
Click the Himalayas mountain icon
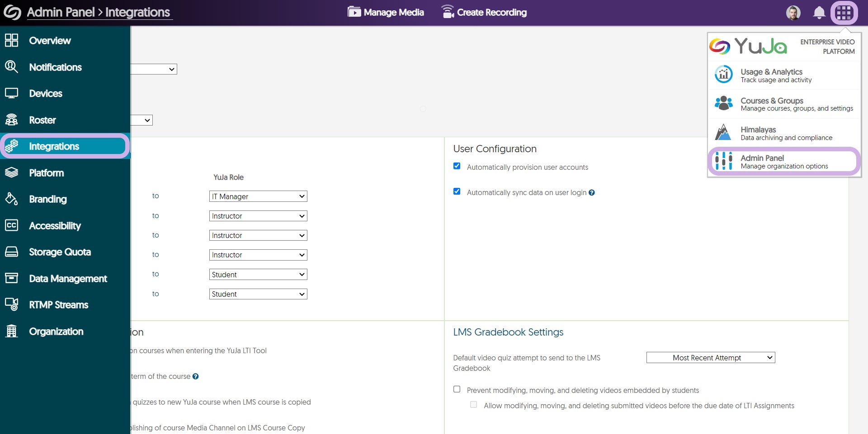click(723, 133)
